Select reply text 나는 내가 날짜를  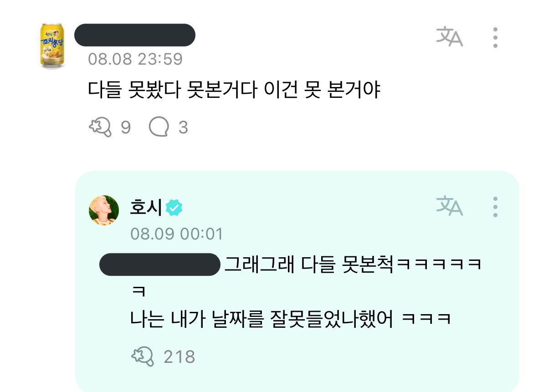click(197, 319)
